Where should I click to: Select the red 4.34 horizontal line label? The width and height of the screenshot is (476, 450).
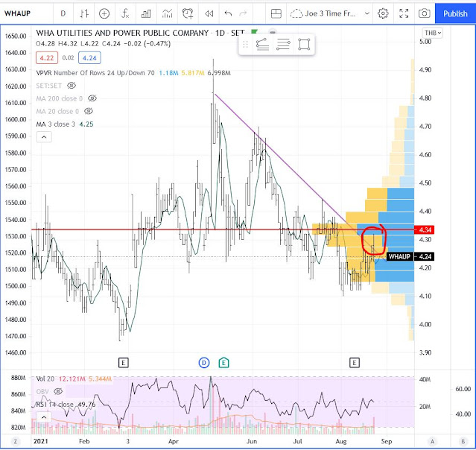(425, 230)
